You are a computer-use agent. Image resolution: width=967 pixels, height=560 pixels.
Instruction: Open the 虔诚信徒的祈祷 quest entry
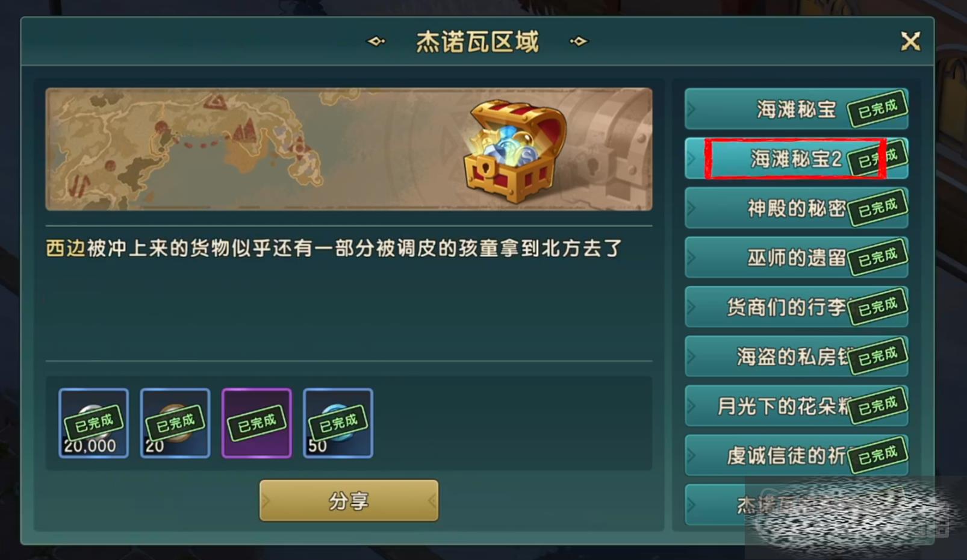796,455
